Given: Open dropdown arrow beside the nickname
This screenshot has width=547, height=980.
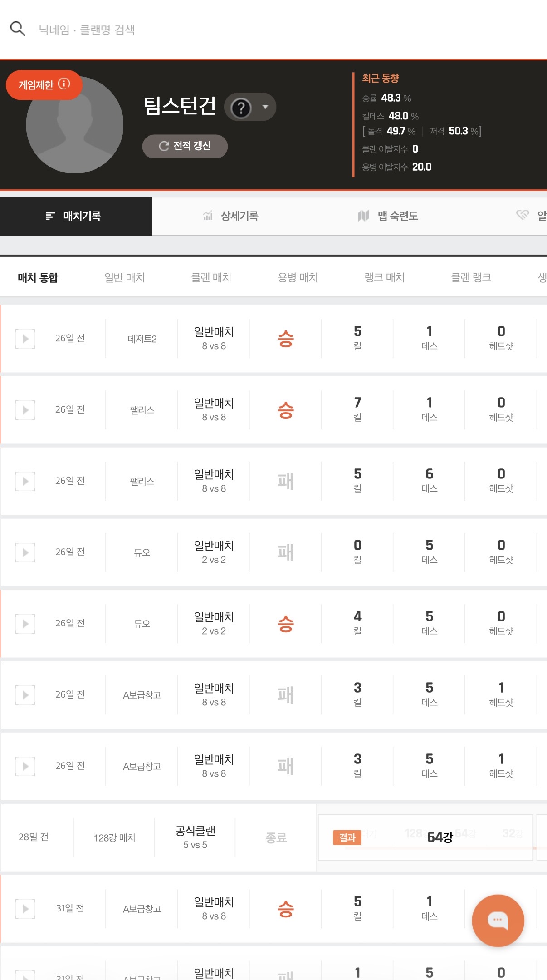Looking at the screenshot, I should click(x=265, y=107).
